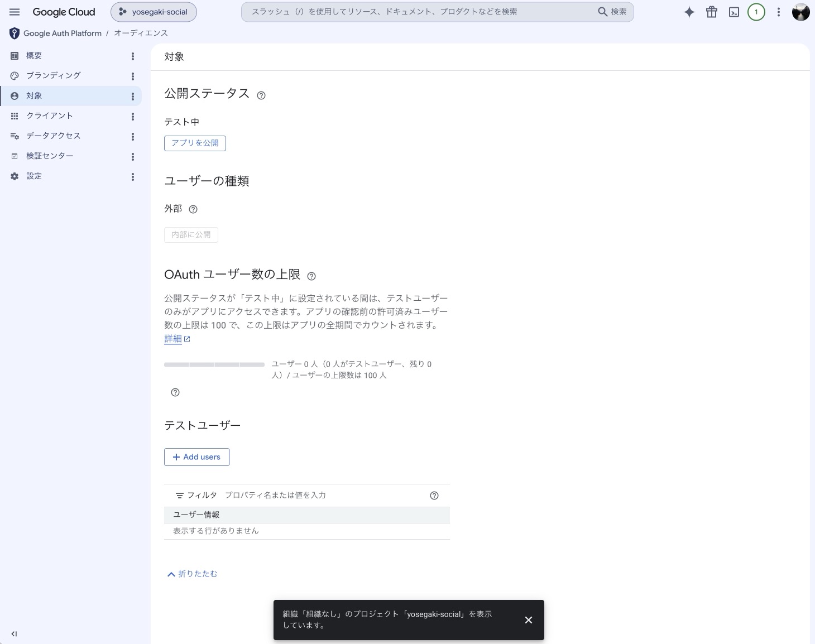This screenshot has width=815, height=644.
Task: Open the 詳細 external link
Action: tap(177, 339)
